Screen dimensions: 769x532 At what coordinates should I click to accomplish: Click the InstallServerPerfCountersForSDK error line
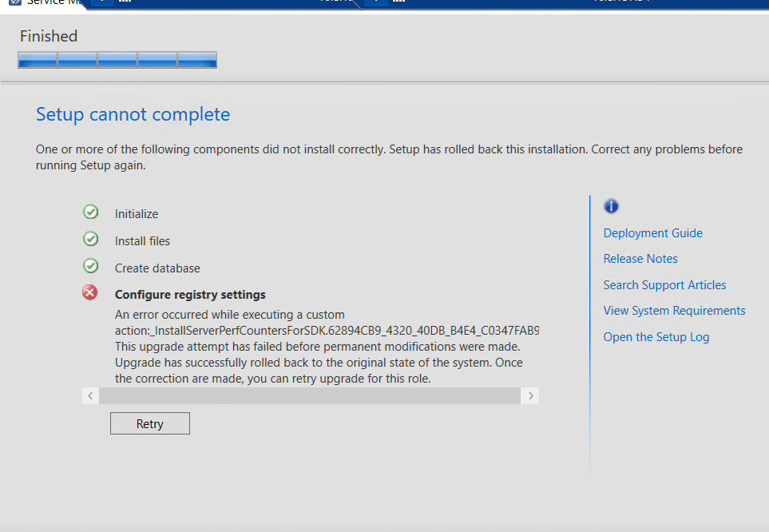[327, 330]
